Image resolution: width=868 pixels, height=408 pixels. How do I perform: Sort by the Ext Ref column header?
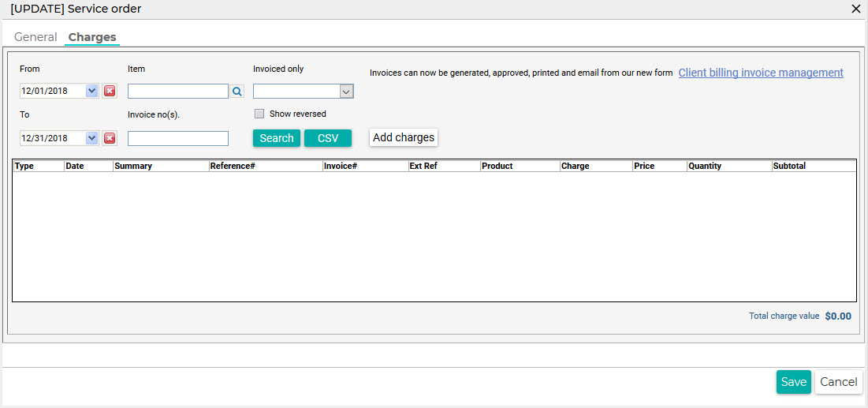click(x=444, y=166)
